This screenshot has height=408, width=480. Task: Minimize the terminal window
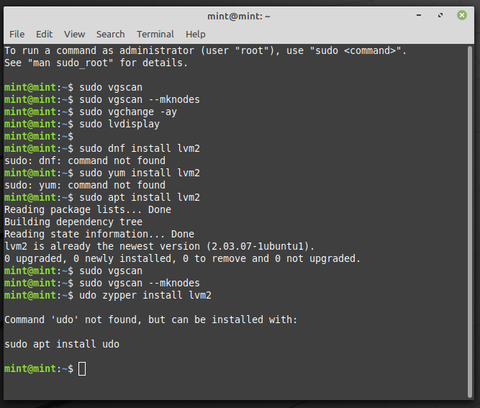pyautogui.click(x=419, y=15)
